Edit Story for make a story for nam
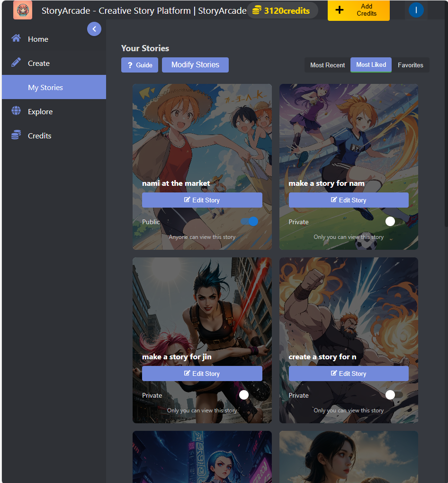Viewport: 448px width, 483px height. click(349, 200)
